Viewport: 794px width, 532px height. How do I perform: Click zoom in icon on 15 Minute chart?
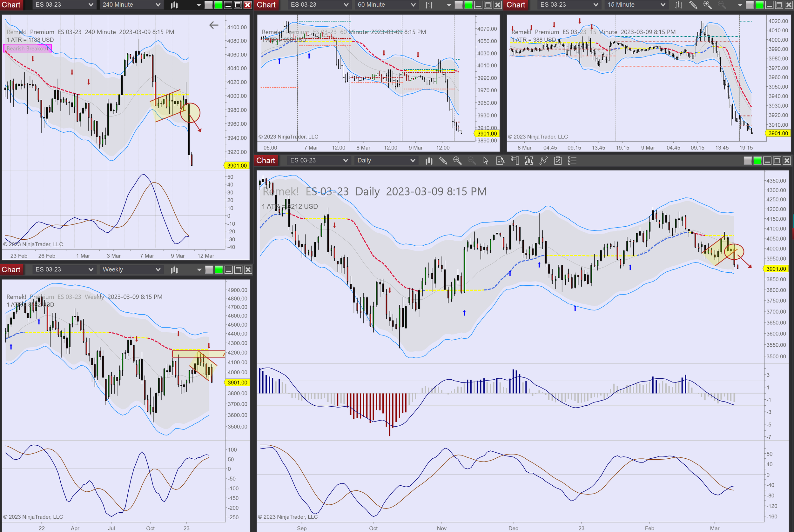tap(707, 5)
